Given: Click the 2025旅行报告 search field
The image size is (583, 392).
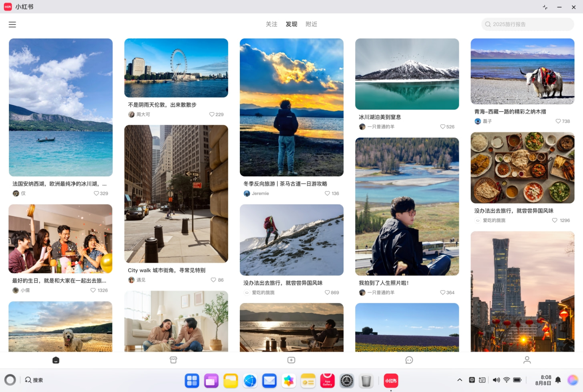Looking at the screenshot, I should [527, 24].
